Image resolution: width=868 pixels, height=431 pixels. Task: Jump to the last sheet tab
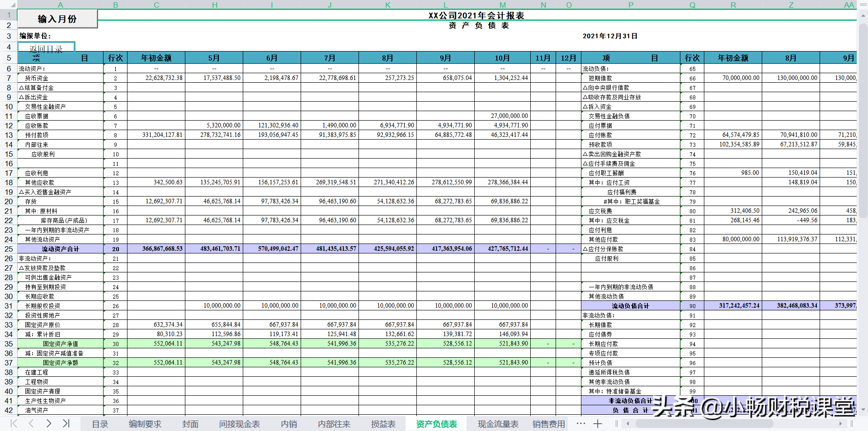[66, 423]
